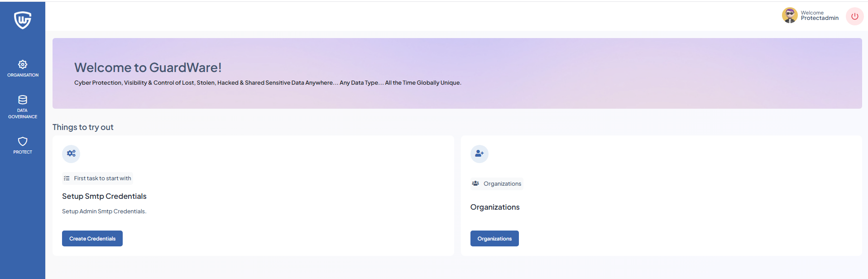Click the 'Welcome to GuardWare!' heading
The width and height of the screenshot is (868, 279).
pos(148,67)
